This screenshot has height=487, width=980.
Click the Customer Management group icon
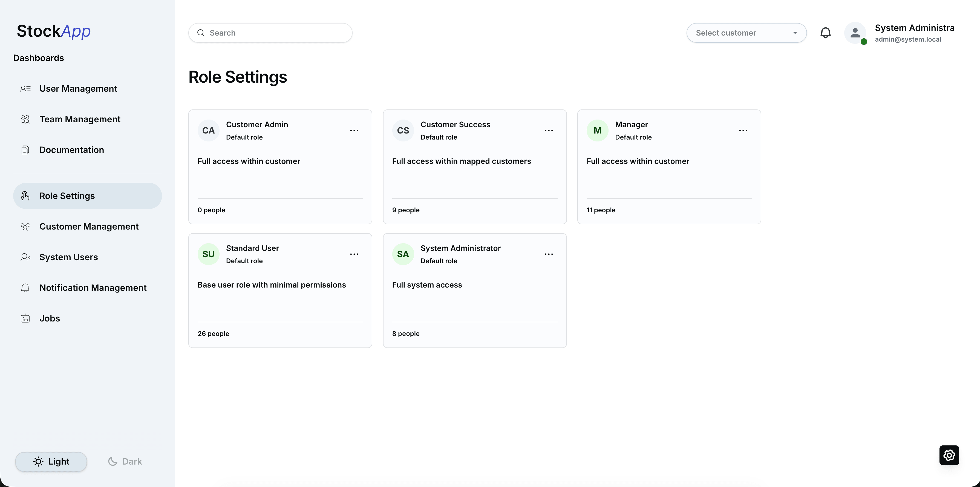point(25,227)
